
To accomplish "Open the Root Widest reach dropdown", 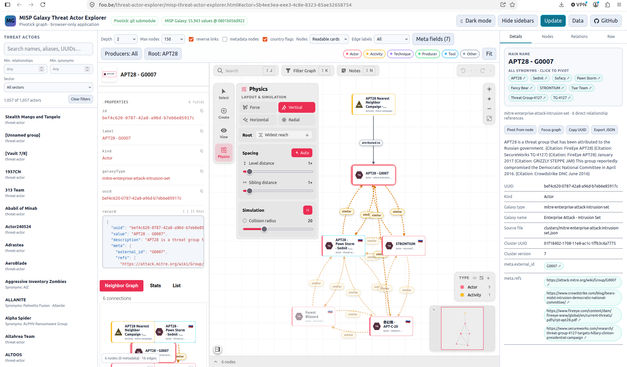I will pos(285,135).
